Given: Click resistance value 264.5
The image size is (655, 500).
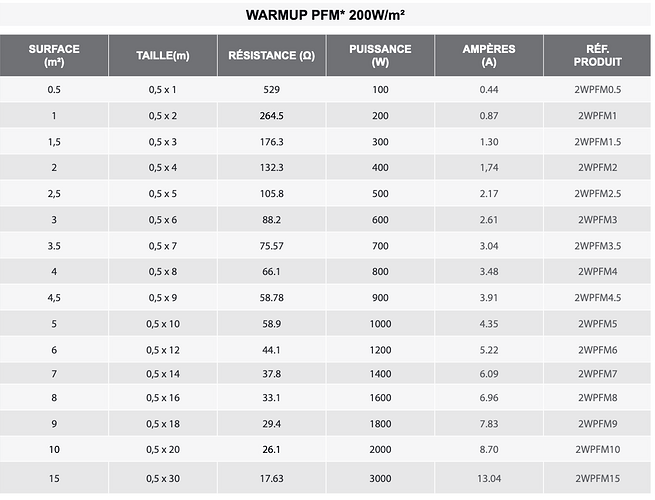Looking at the screenshot, I should click(x=272, y=116).
